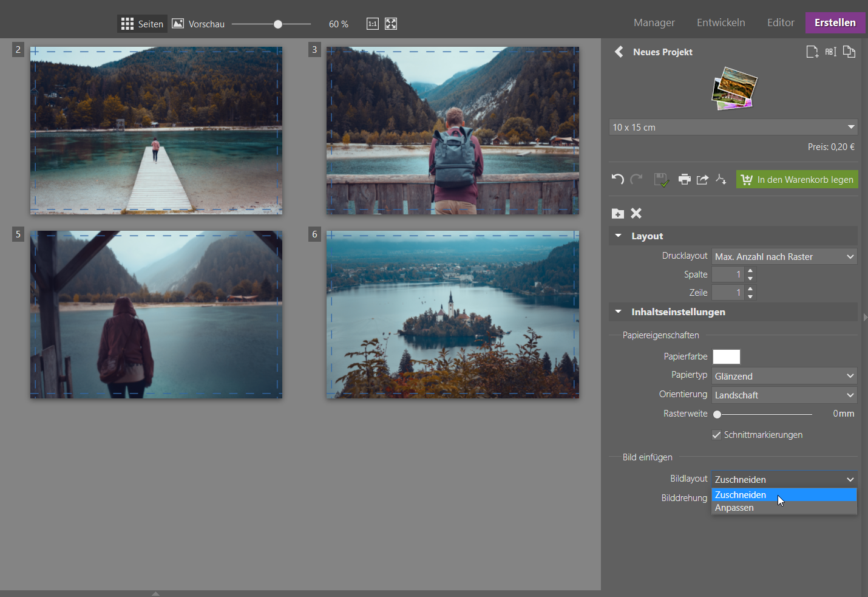868x597 pixels.
Task: Select page 2 pier photo
Action: click(156, 131)
